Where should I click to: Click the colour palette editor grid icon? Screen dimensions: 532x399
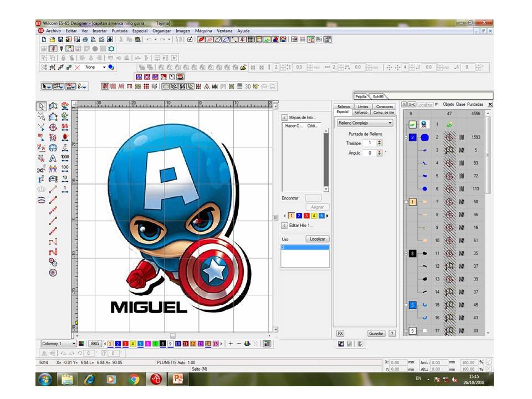tap(81, 344)
